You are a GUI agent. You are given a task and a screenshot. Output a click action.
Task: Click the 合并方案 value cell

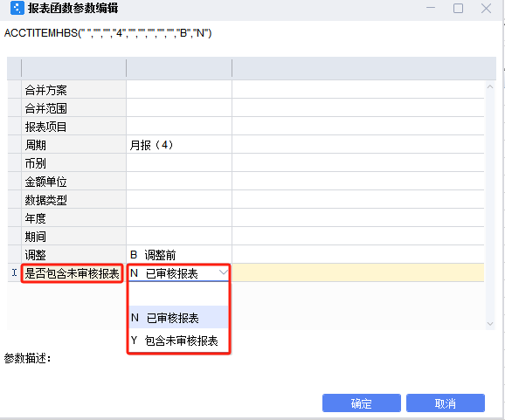[179, 90]
